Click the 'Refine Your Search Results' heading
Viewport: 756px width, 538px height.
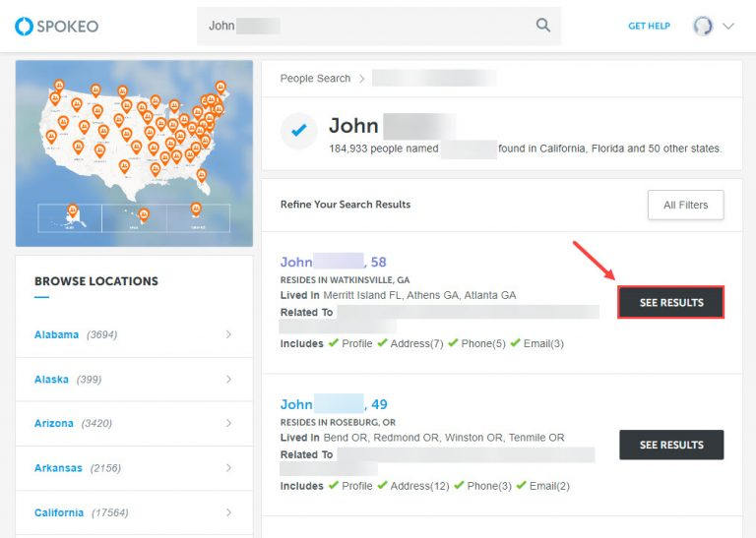coord(346,205)
